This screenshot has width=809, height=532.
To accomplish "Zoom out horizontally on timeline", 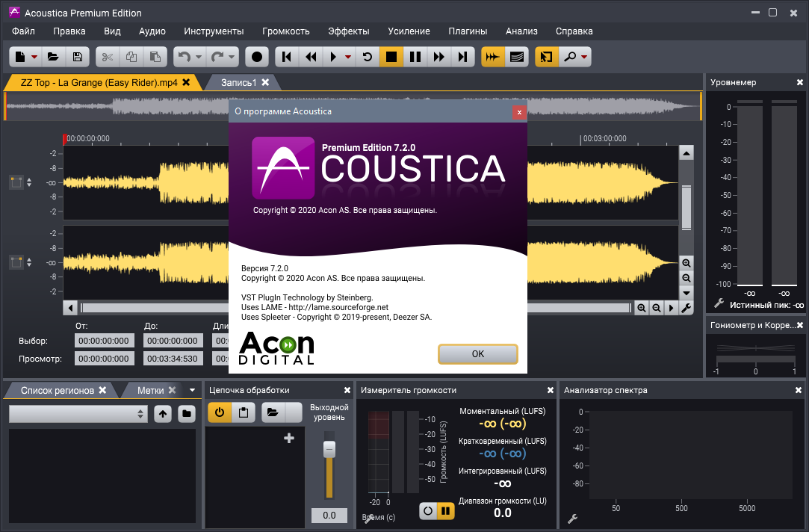I will click(x=657, y=308).
